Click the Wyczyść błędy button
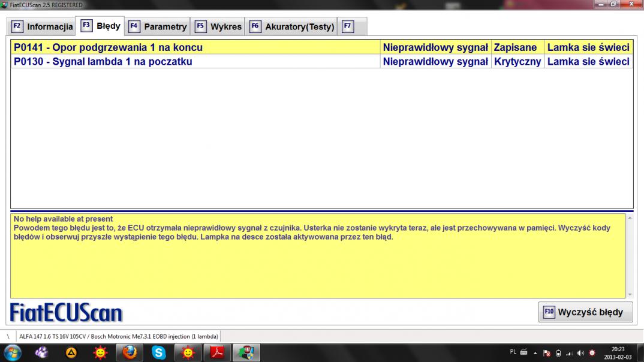This screenshot has height=362, width=644. (585, 312)
